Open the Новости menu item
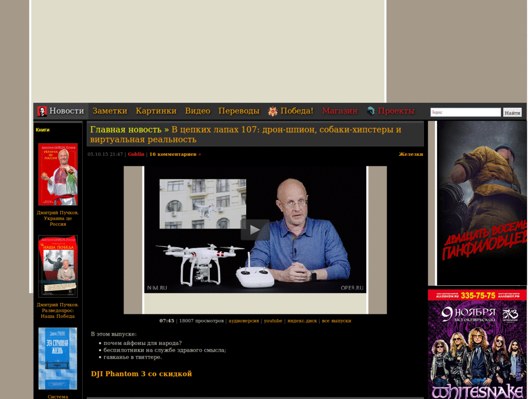The image size is (532, 399). [x=66, y=111]
